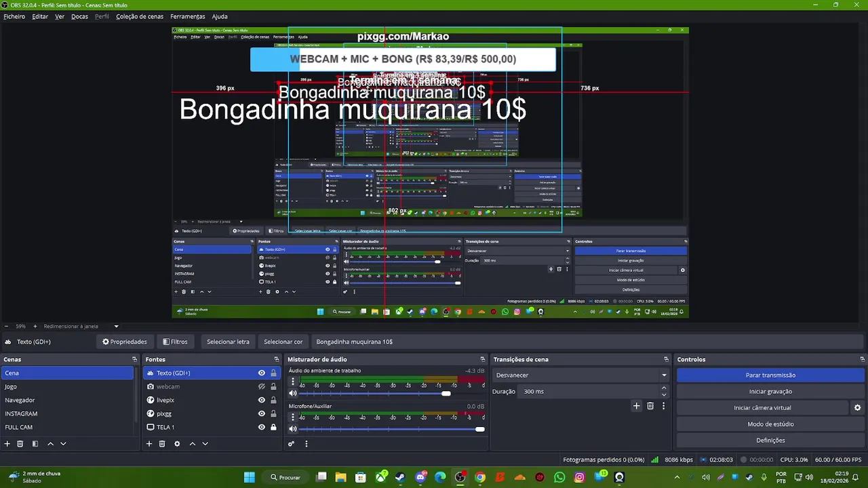Undock the Cenas panel

point(134,359)
